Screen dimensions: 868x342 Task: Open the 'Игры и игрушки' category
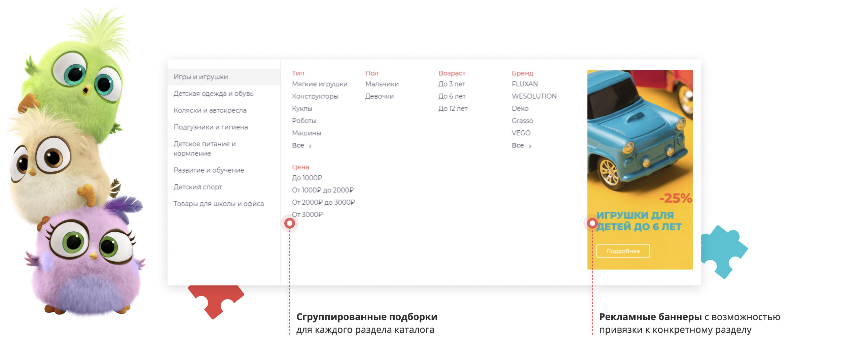201,77
